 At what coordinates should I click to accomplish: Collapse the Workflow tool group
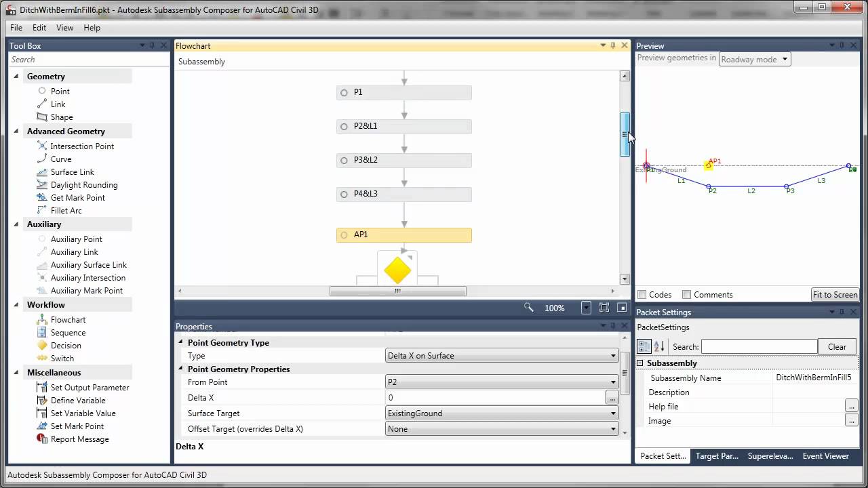[x=16, y=304]
